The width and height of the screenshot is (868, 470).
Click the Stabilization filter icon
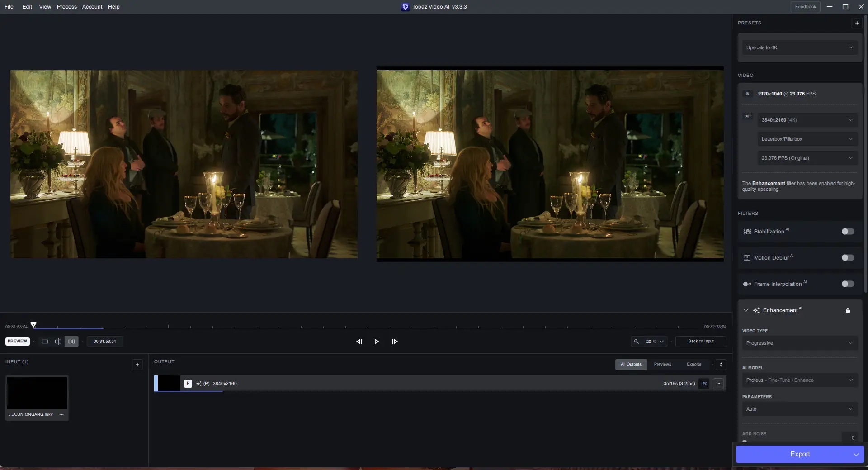[x=747, y=232]
